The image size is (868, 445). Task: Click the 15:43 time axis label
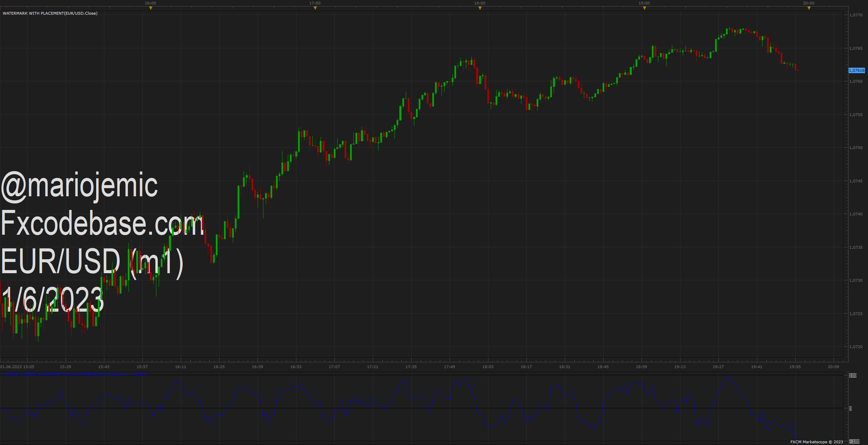[x=104, y=367]
